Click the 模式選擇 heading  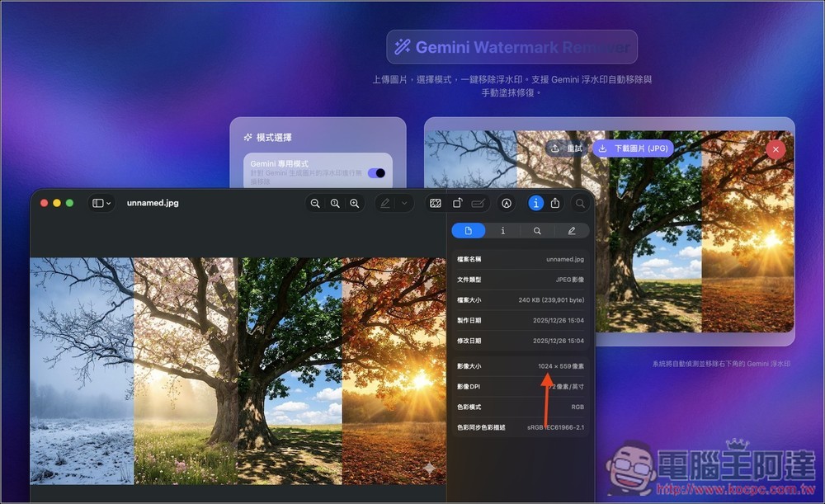coord(274,137)
